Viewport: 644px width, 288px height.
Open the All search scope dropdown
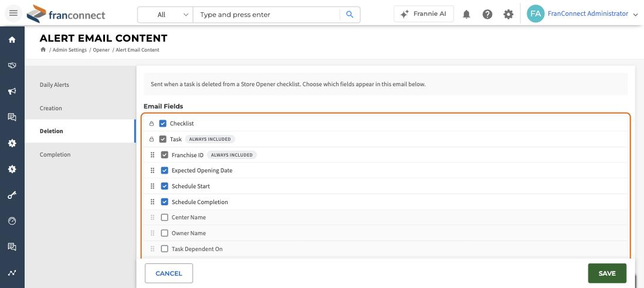165,15
